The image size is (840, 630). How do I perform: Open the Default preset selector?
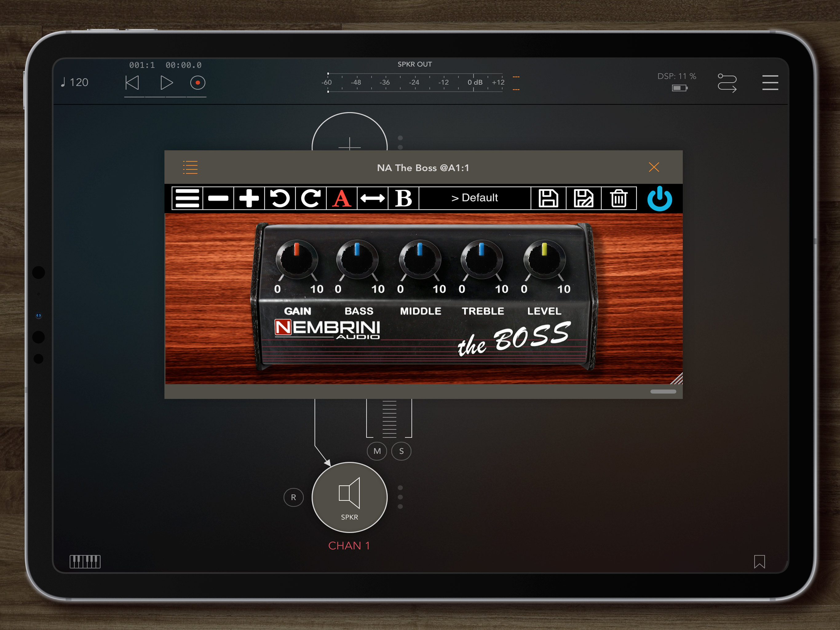coord(475,198)
